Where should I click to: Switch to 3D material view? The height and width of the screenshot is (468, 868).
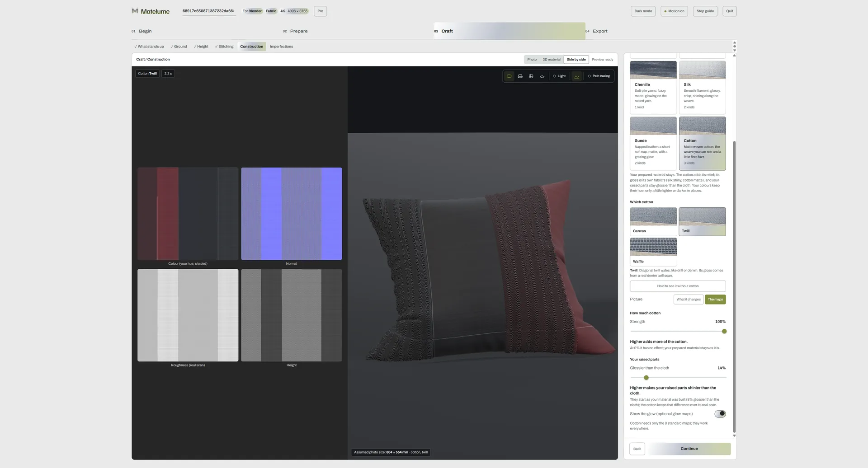pos(552,60)
